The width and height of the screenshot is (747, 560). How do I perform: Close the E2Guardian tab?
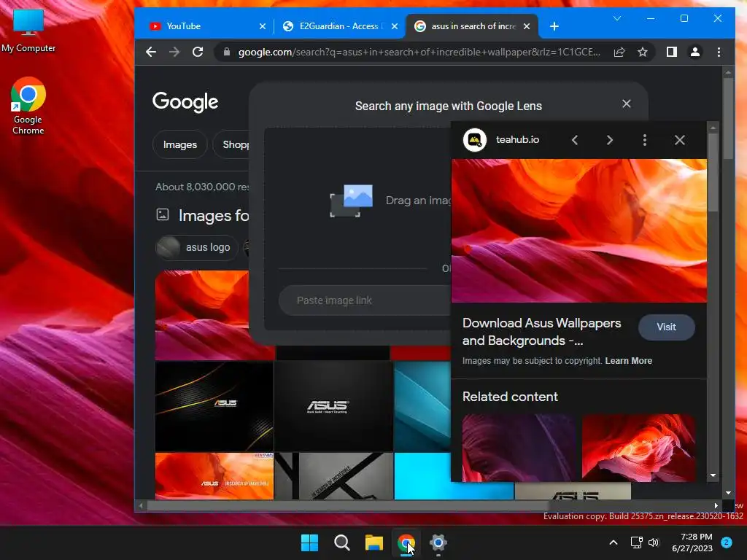pos(395,26)
